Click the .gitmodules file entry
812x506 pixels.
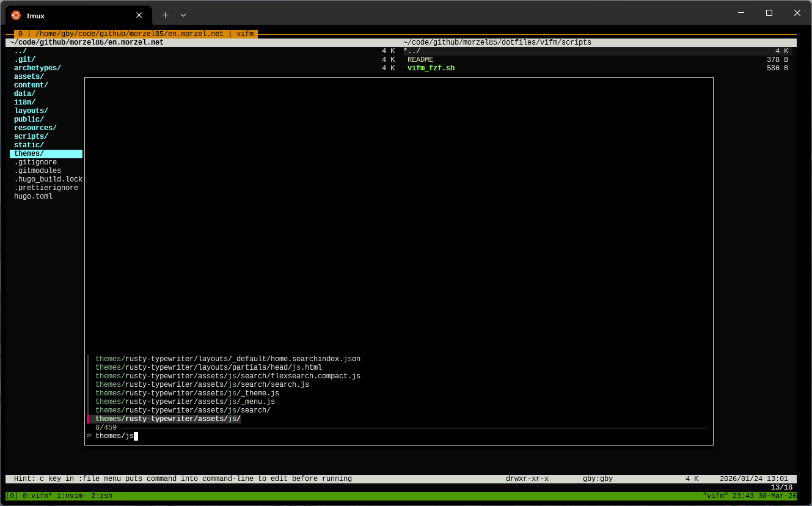click(37, 171)
